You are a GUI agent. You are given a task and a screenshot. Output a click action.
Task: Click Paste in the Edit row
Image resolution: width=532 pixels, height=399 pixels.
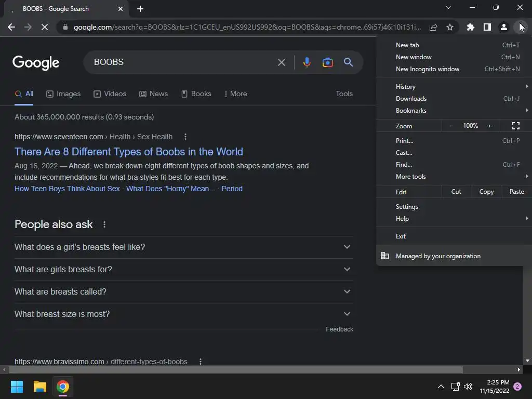pyautogui.click(x=517, y=192)
